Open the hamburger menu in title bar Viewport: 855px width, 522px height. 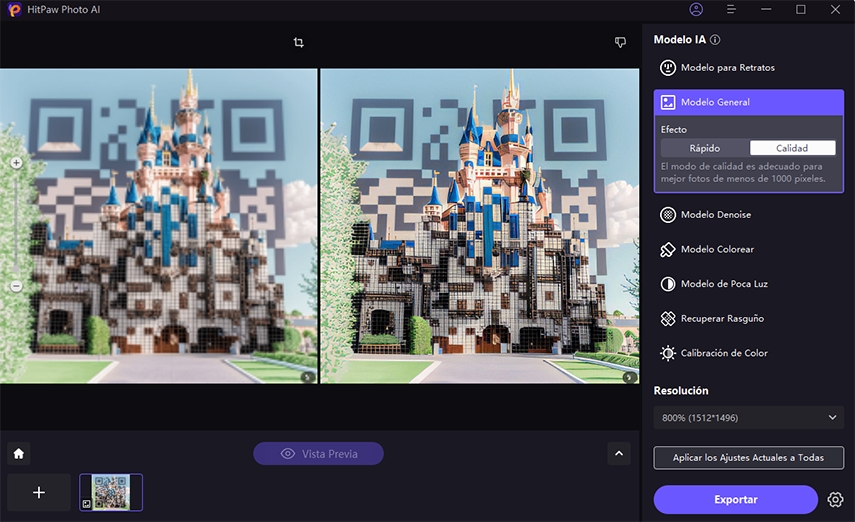coord(731,9)
